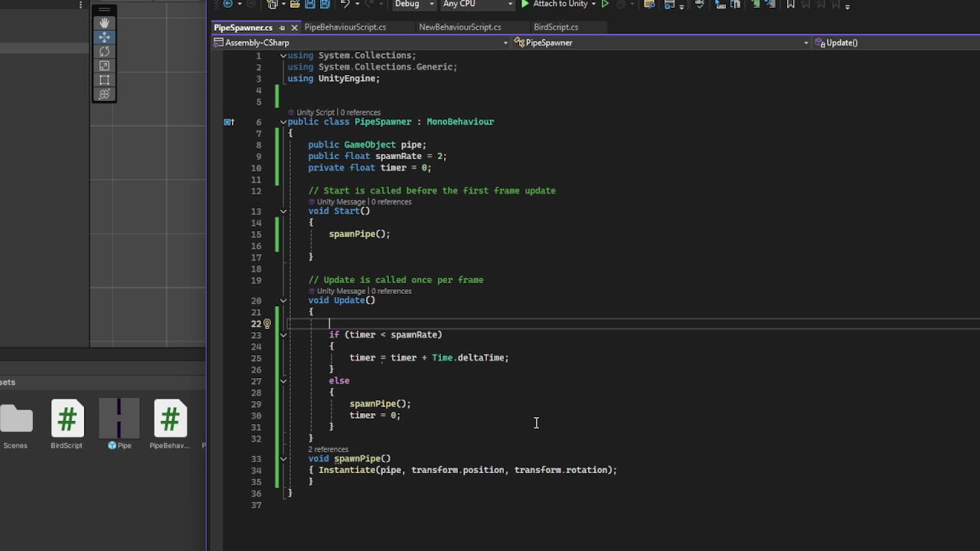Collapse the if statement at line 23
This screenshot has width=980, height=551.
283,335
